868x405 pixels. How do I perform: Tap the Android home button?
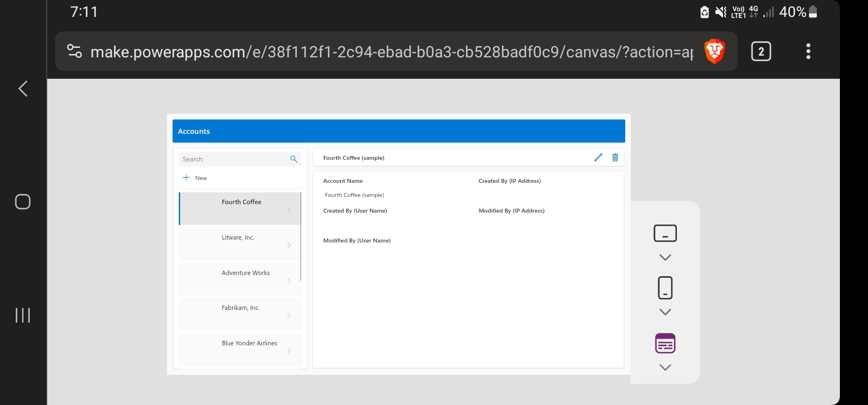tap(22, 201)
